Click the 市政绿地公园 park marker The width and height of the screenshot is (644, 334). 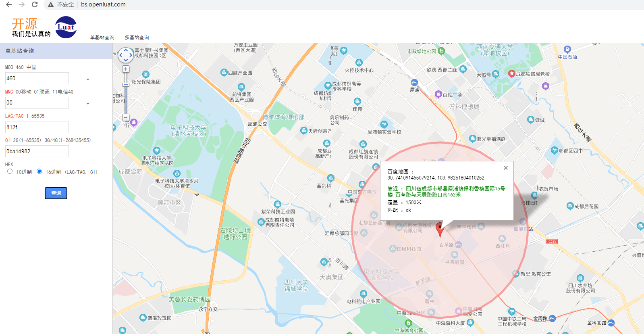pos(441,51)
